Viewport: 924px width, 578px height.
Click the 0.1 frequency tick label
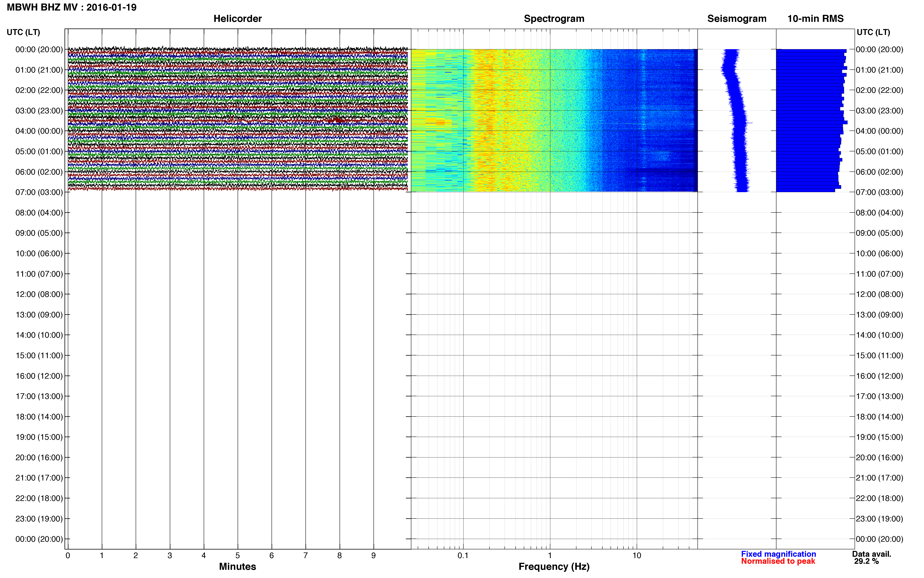coord(463,555)
